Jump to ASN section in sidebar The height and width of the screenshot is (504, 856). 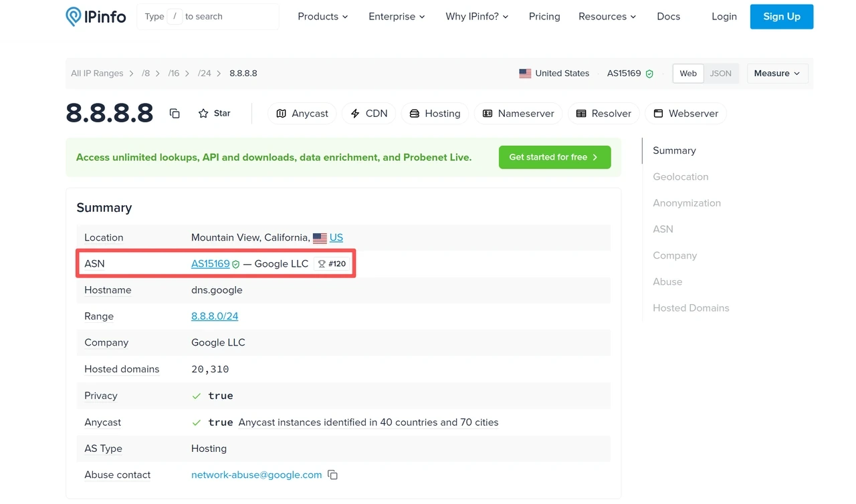tap(663, 229)
